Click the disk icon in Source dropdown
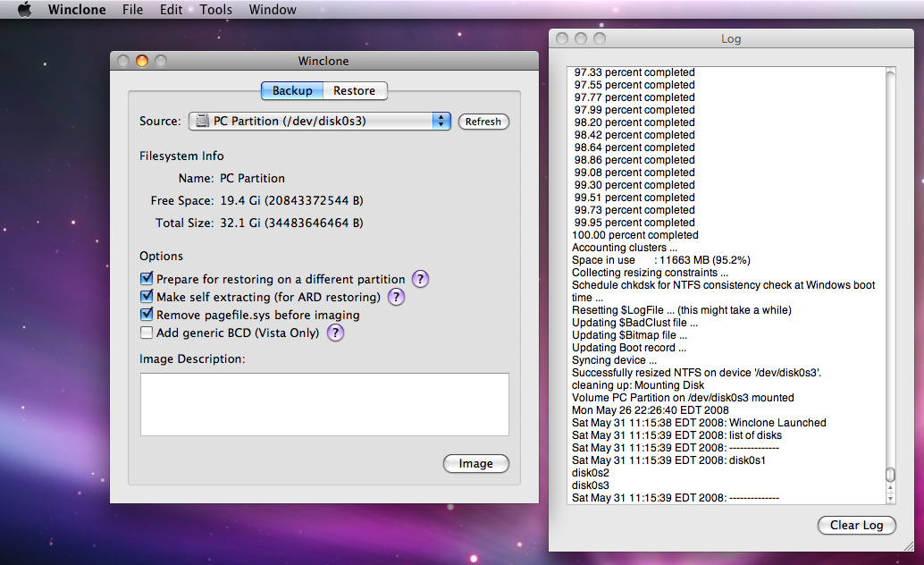 (202, 121)
